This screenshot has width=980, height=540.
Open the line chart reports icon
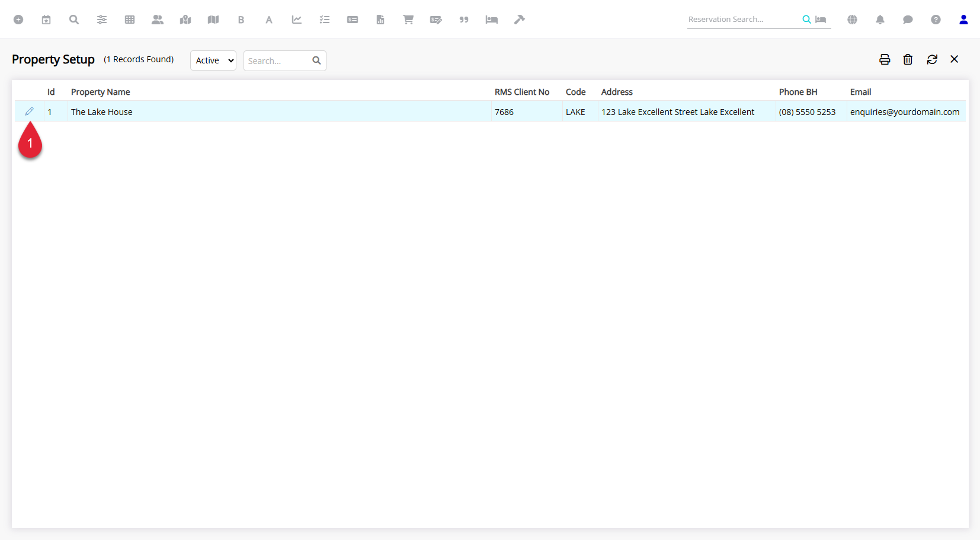(x=297, y=20)
